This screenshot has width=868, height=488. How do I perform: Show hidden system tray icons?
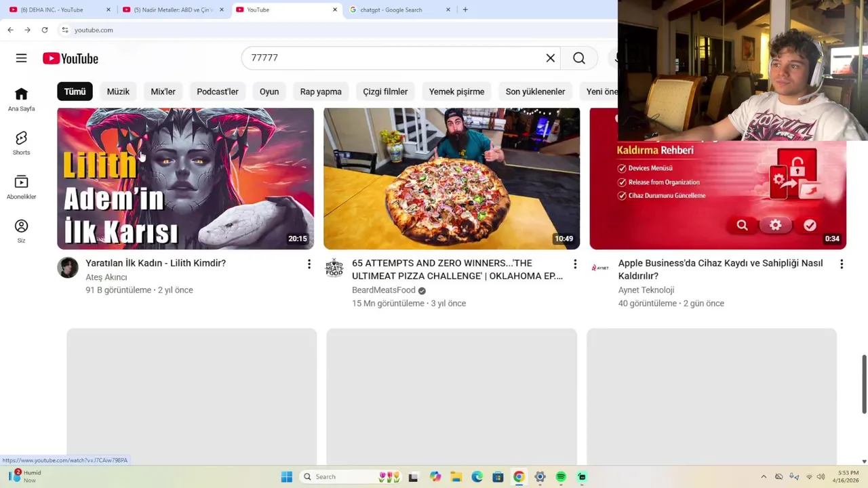(x=764, y=477)
